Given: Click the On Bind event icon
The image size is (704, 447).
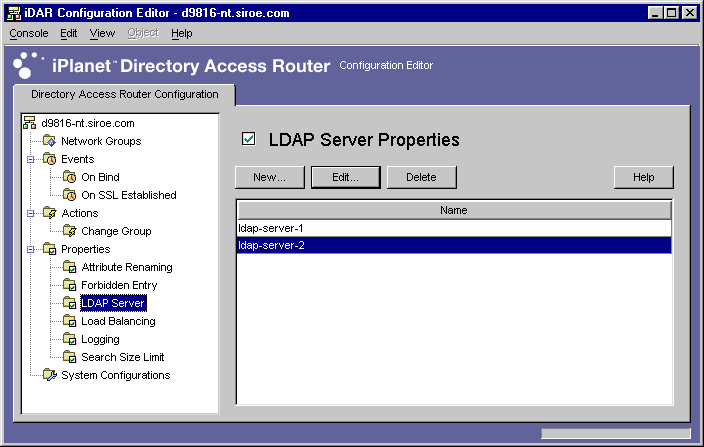Looking at the screenshot, I should pyautogui.click(x=70, y=177).
